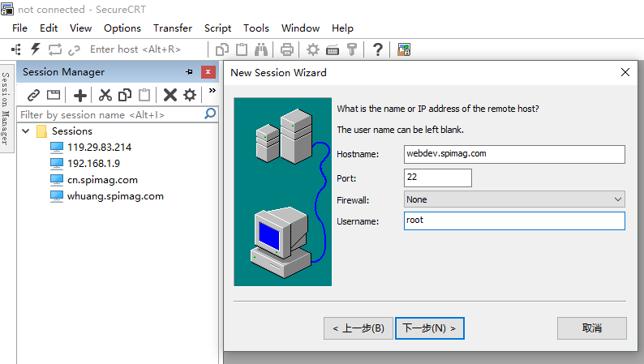Screen dimensions: 644x364
Task: Launch SecureFX icon in toolbar
Action: pyautogui.click(x=404, y=49)
